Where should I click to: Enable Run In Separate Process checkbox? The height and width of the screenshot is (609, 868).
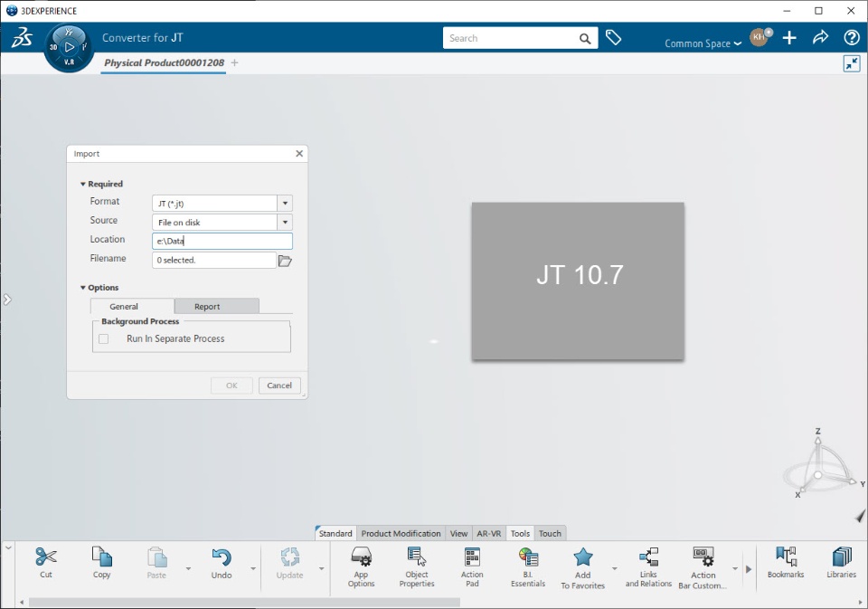(103, 338)
